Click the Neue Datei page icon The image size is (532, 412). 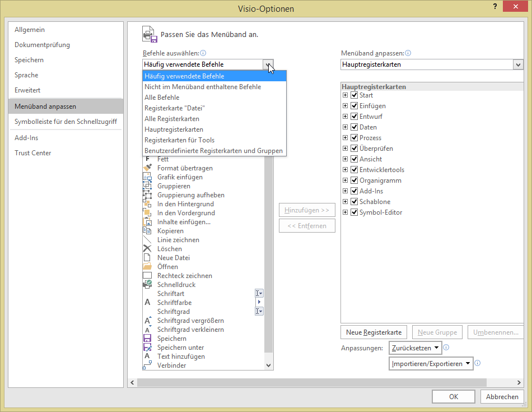pyautogui.click(x=147, y=257)
